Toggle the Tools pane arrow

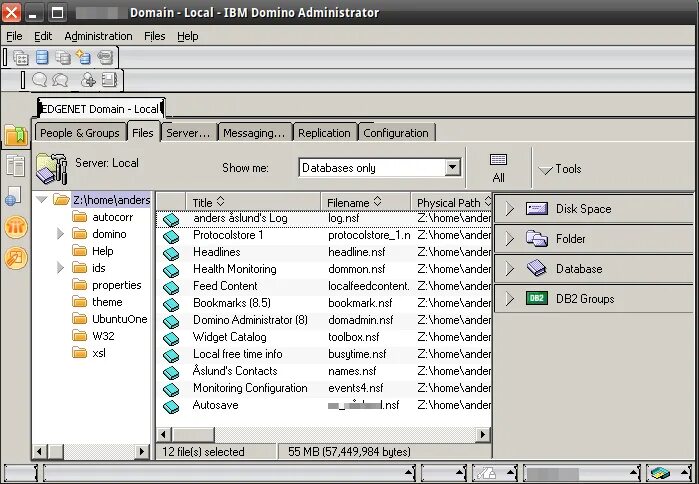[546, 170]
